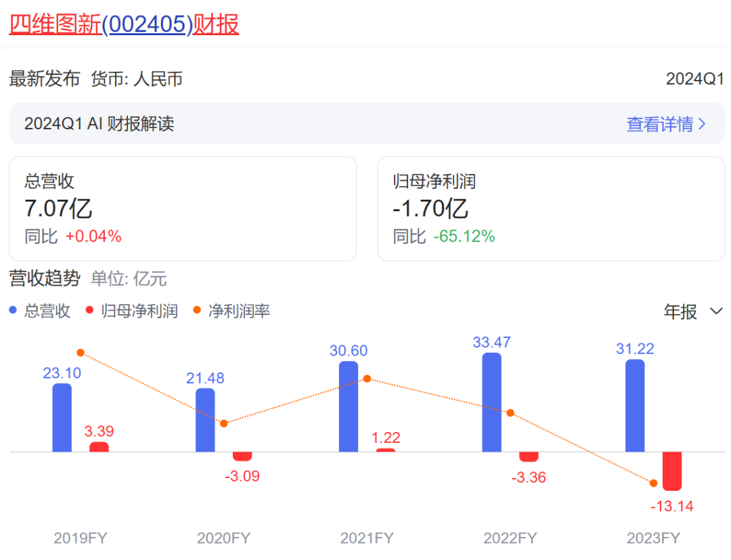Click the 2019FY red net profit bar
The width and height of the screenshot is (731, 560).
(99, 447)
